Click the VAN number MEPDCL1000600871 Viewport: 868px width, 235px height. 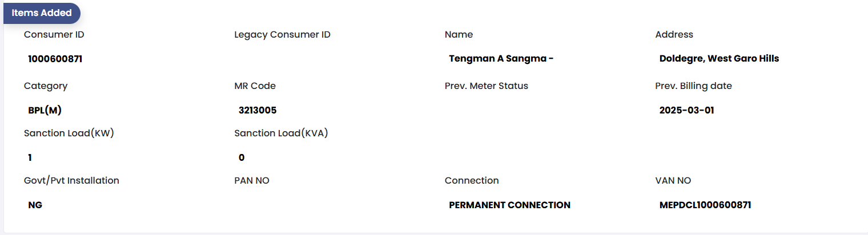705,205
